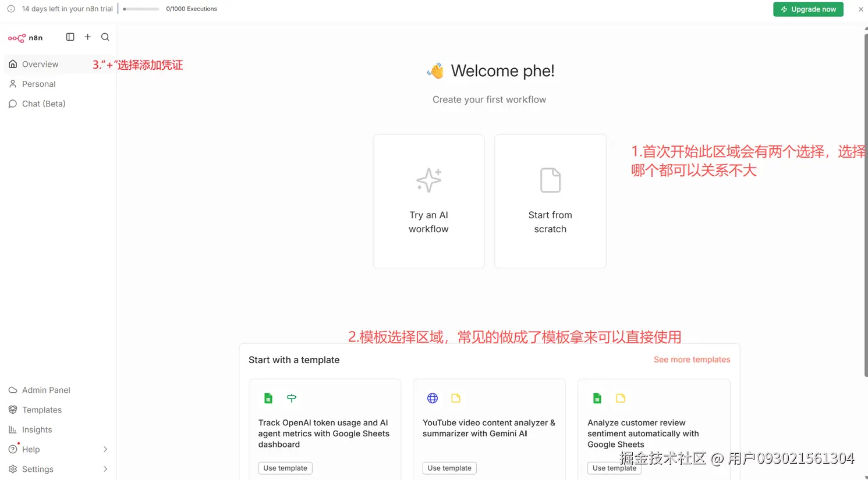Click Track OpenAI token usage title
The image size is (868, 480).
click(324, 433)
